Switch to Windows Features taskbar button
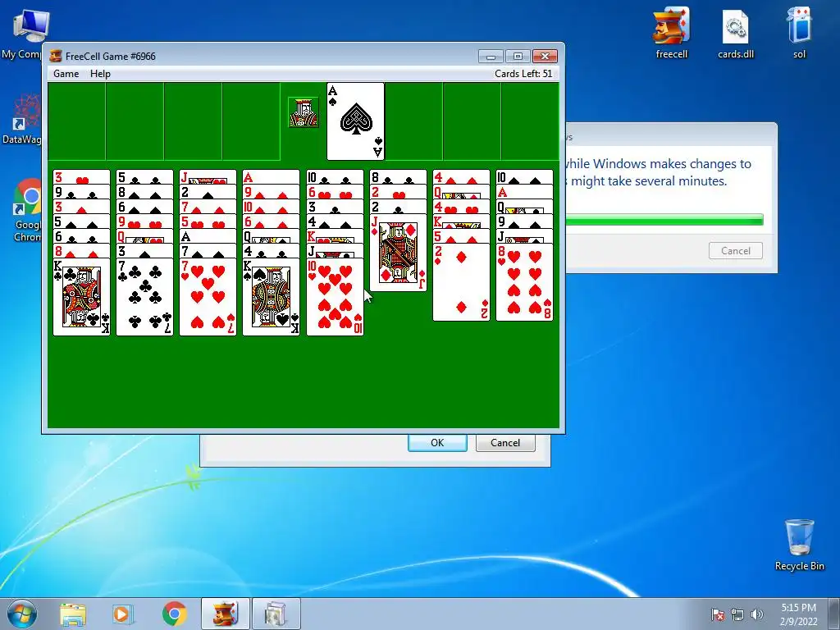The height and width of the screenshot is (630, 840). (276, 614)
